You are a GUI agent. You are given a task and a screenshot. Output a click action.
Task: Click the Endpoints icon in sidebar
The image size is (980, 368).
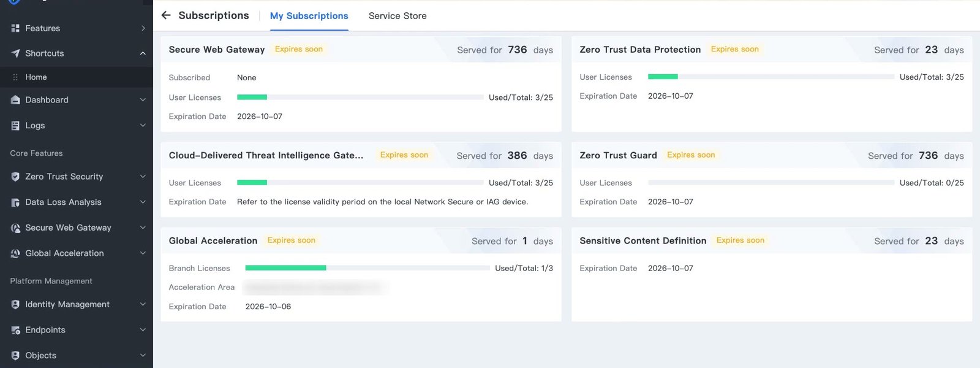tap(15, 330)
